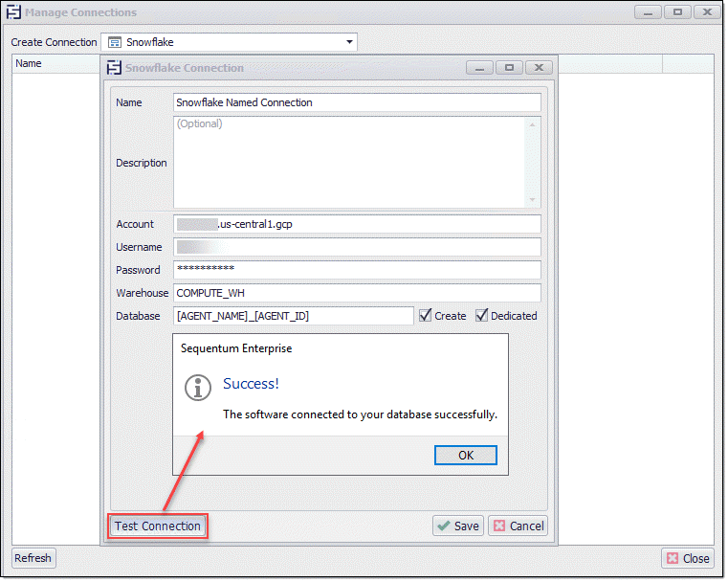Click Refresh in Manage Connections
Viewport: 728px width, 582px height.
coord(33,558)
